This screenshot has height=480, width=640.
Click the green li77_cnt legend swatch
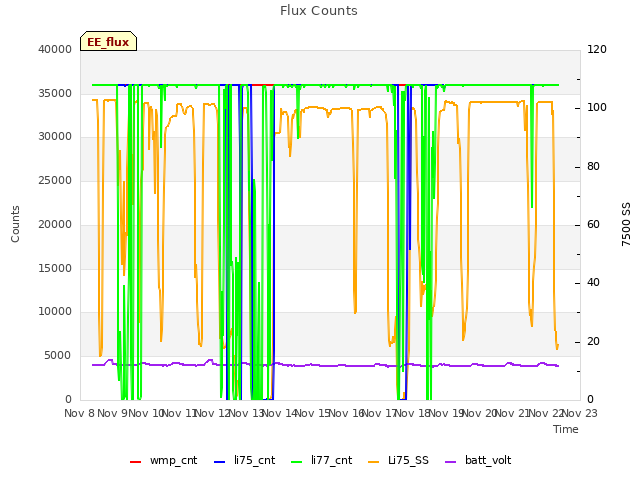(x=296, y=462)
